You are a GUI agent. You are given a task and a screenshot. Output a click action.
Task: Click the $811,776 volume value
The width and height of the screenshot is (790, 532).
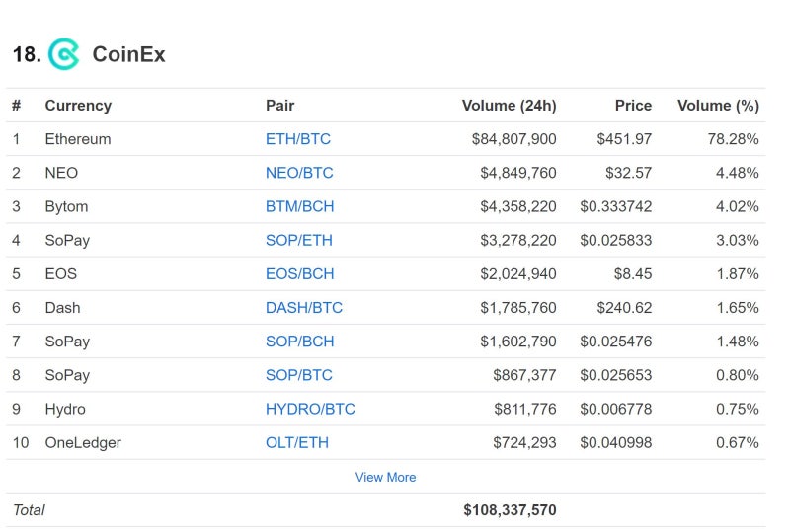[525, 409]
